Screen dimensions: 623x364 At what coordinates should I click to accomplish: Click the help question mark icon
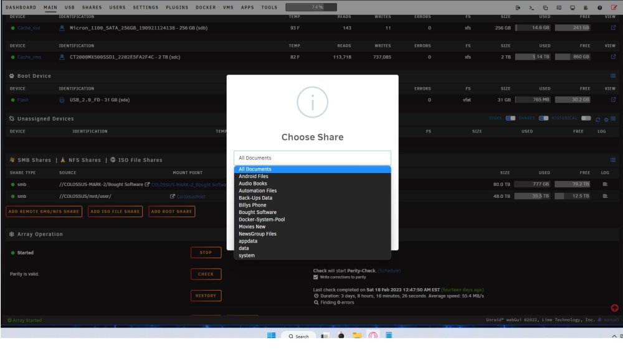click(599, 7)
